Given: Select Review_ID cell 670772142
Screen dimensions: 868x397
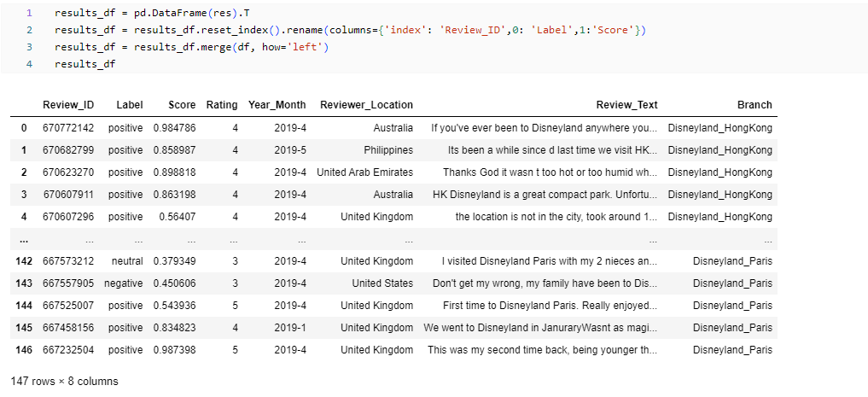Looking at the screenshot, I should point(68,128).
